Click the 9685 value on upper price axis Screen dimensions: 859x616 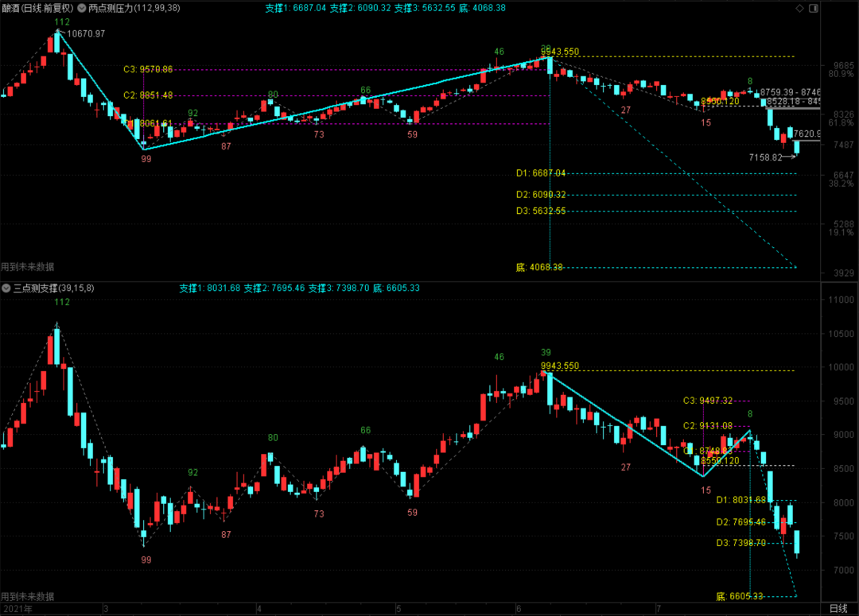(x=844, y=66)
